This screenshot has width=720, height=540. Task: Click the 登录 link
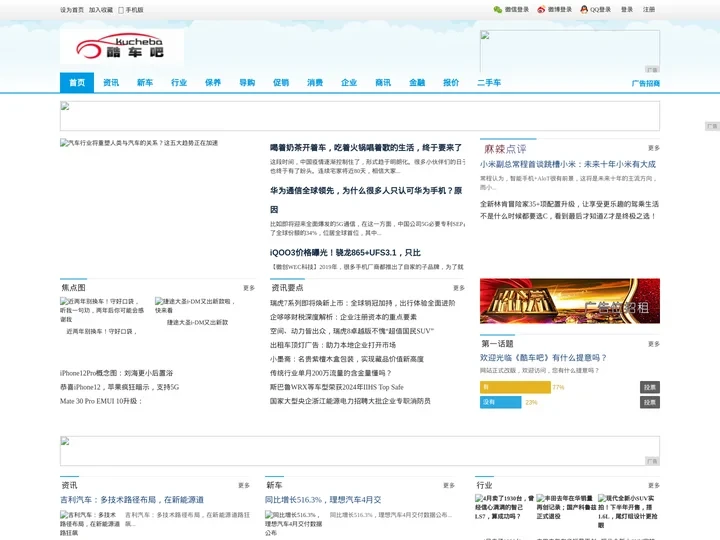pos(627,9)
